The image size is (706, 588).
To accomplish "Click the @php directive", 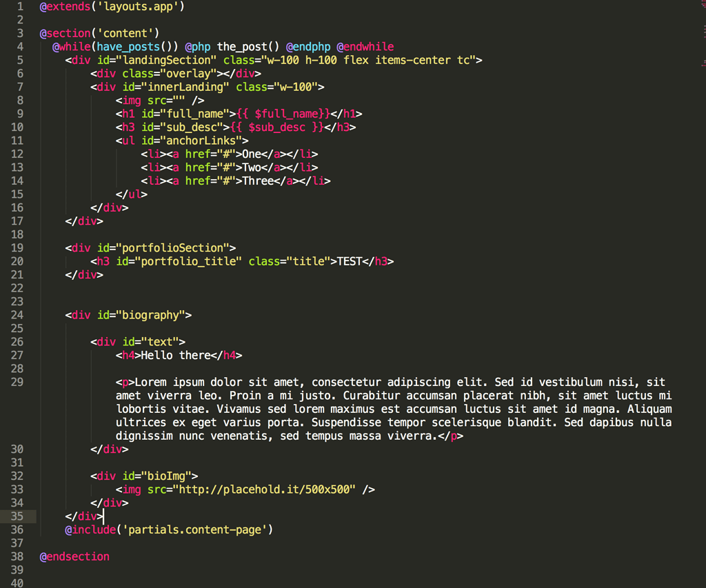I will tap(198, 47).
